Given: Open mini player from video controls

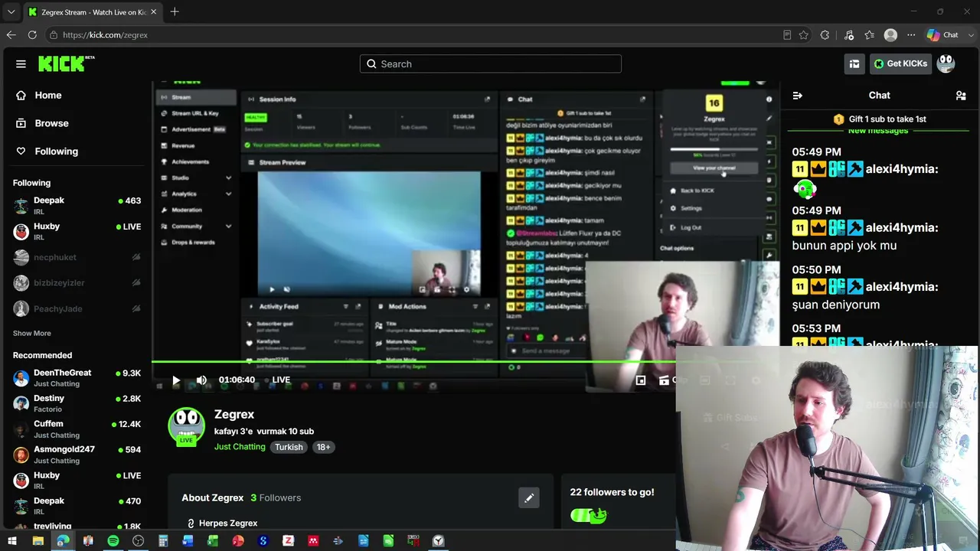Looking at the screenshot, I should point(641,380).
